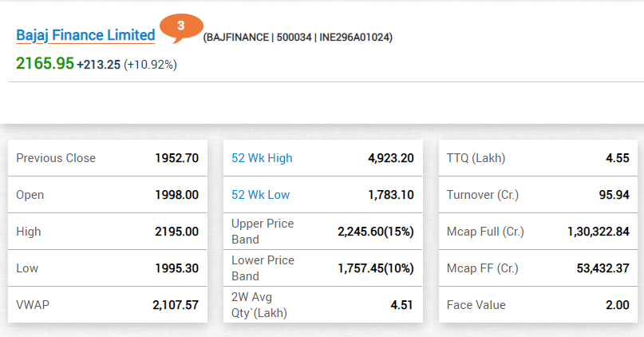Select the VWAP value 2,107.57

point(176,305)
